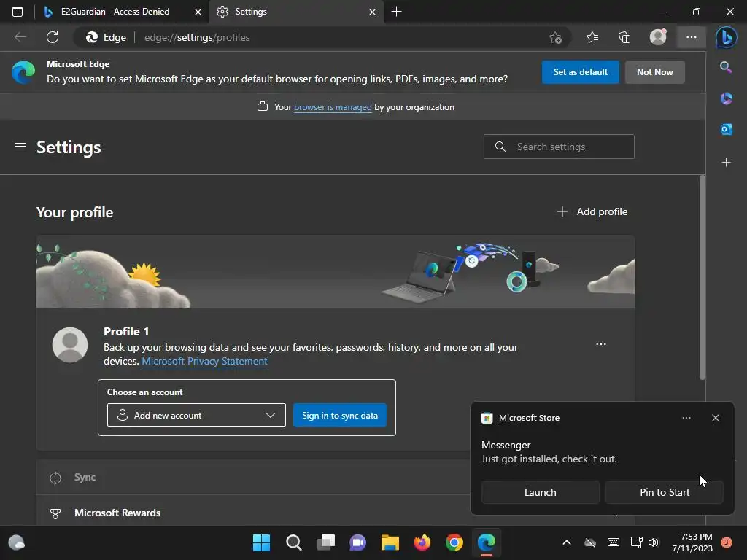Screen dimensions: 747x560
Task: Open the Microsoft Store notification options ellipsis
Action: pyautogui.click(x=686, y=418)
